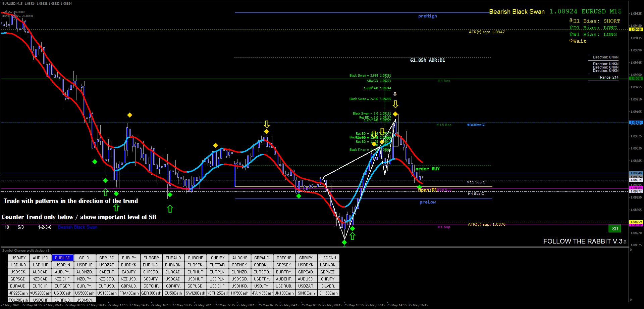This screenshot has height=309, width=644.
Task: Click the EURHUF. symbol button
Action: (196, 272)
